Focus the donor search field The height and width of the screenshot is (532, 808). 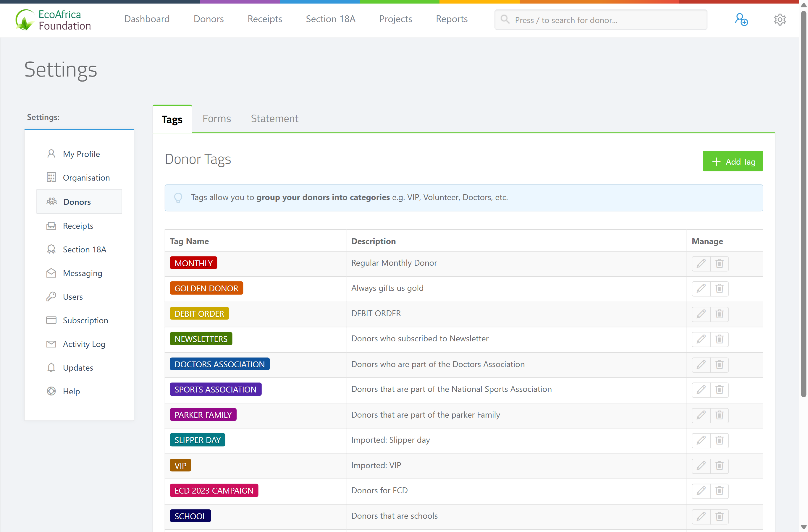(601, 20)
